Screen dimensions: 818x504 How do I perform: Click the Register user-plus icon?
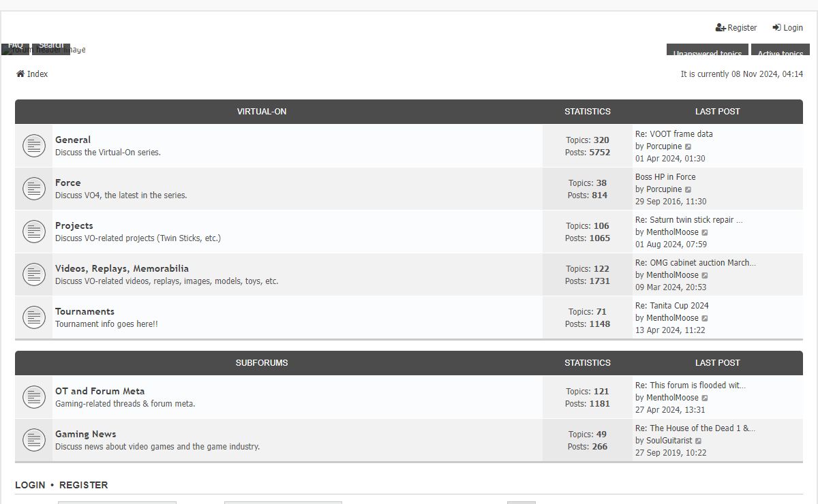click(x=721, y=28)
